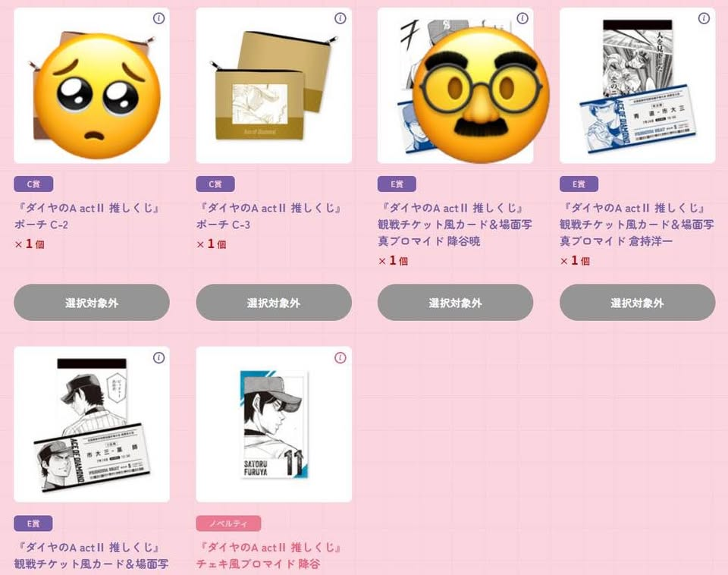The image size is (728, 575).
Task: Open the チェキ風ブロマイド 降谷 title link
Action: coord(269,556)
